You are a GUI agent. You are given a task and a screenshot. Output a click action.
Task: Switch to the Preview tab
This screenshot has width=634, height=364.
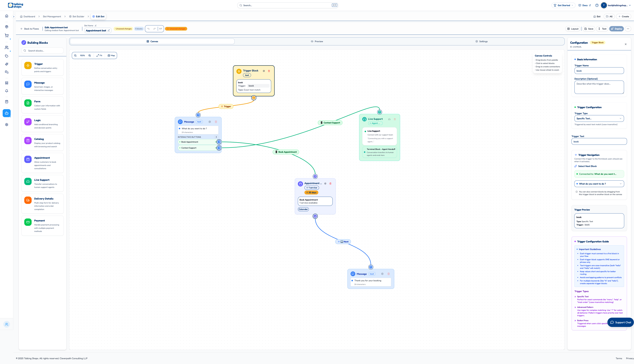(317, 42)
